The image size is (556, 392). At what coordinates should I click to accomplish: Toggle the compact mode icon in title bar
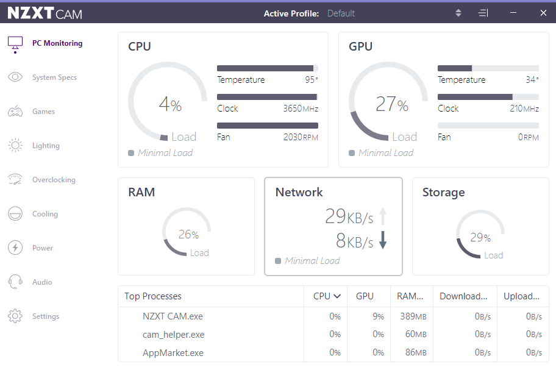(x=483, y=13)
